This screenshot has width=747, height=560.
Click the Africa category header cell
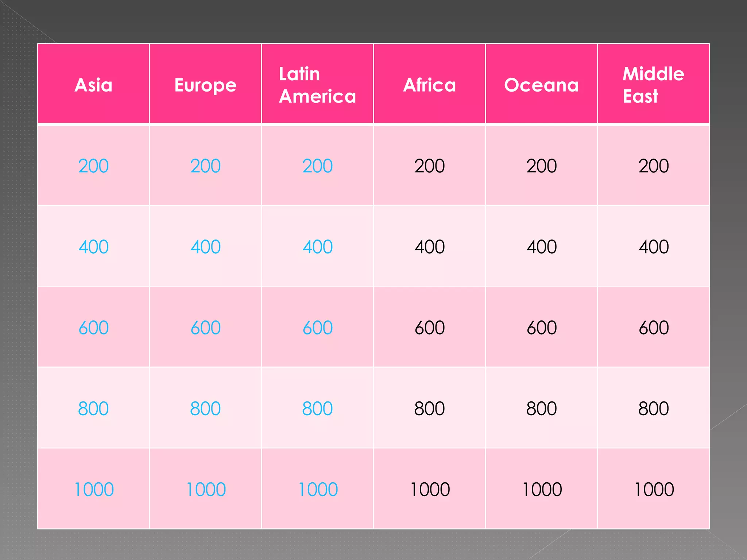tap(429, 85)
